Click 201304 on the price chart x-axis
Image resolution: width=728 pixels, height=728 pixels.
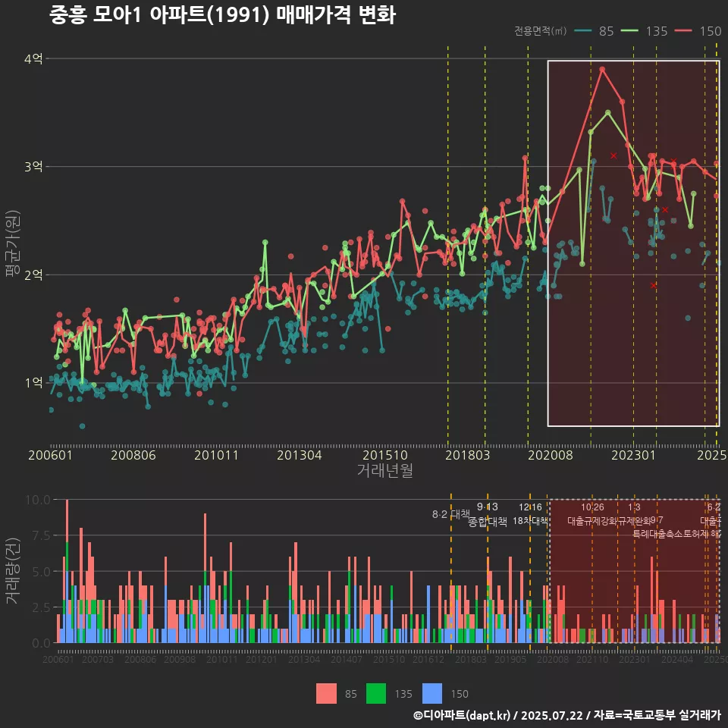point(300,455)
